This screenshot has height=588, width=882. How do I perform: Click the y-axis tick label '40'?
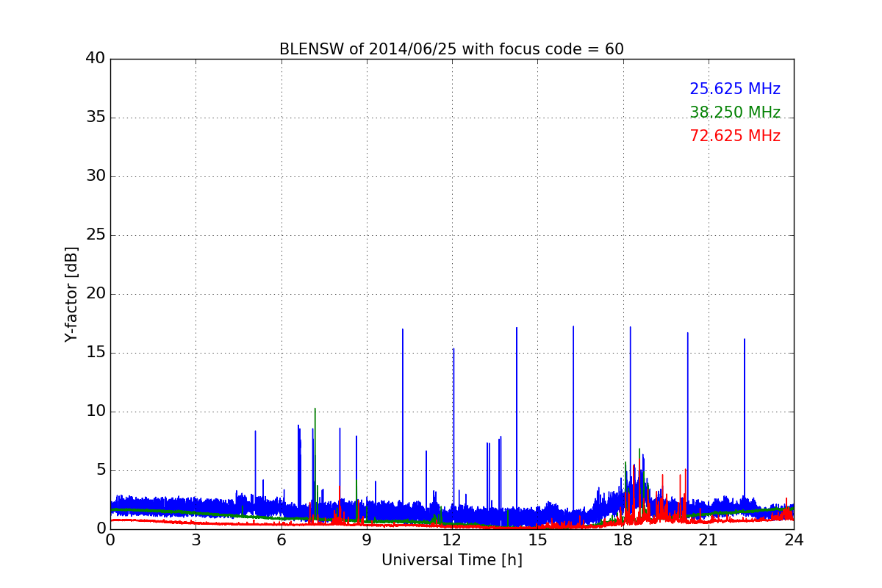[x=96, y=59]
